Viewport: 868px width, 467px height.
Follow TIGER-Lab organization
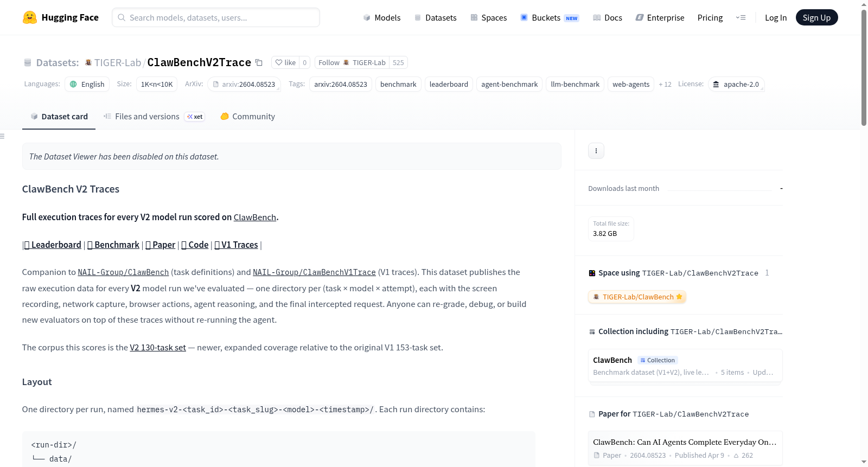click(x=352, y=62)
